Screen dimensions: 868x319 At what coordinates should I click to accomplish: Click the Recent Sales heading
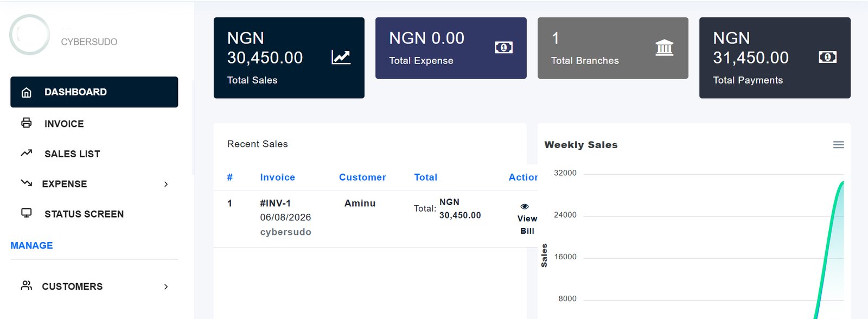257,144
